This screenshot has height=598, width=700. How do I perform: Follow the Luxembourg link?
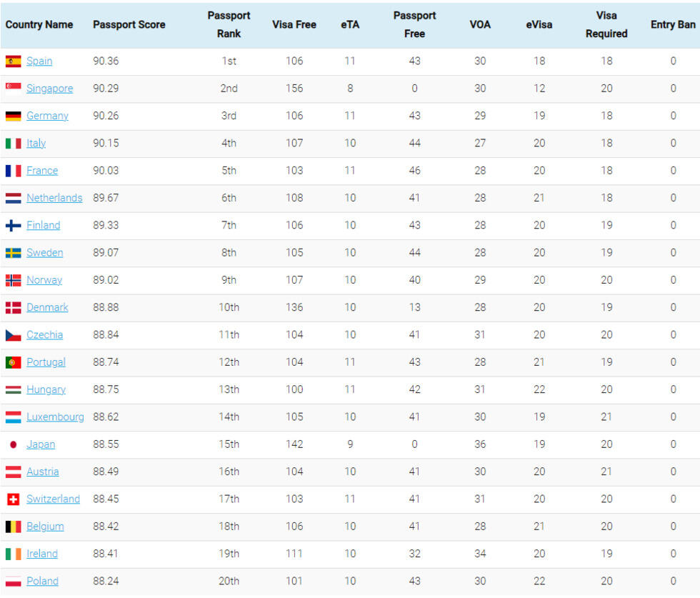click(x=55, y=417)
